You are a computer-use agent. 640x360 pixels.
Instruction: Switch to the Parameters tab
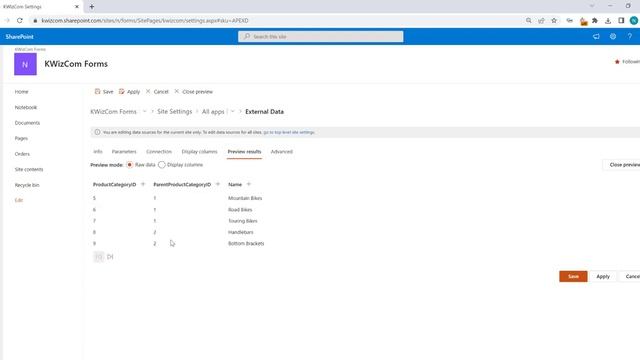pyautogui.click(x=124, y=151)
